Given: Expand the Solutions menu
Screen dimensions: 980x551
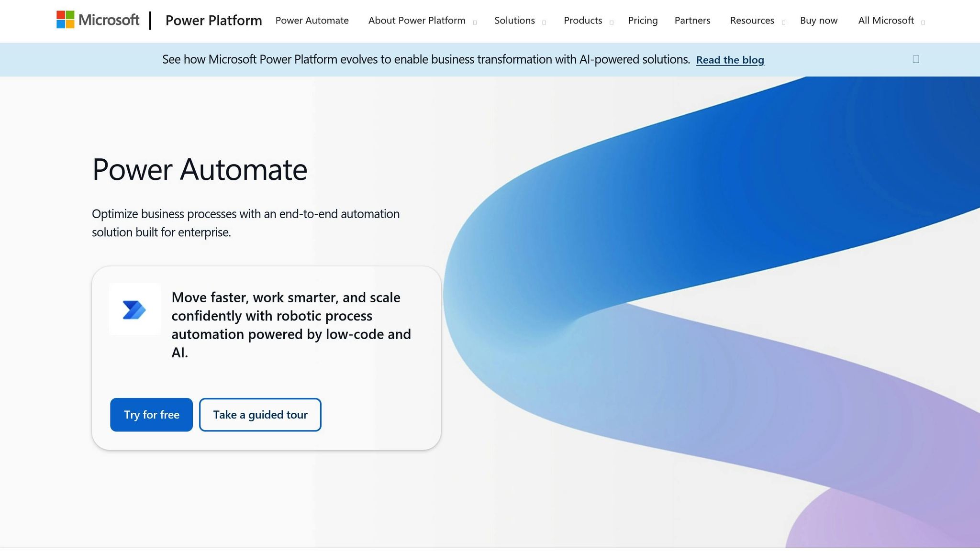Looking at the screenshot, I should [514, 21].
